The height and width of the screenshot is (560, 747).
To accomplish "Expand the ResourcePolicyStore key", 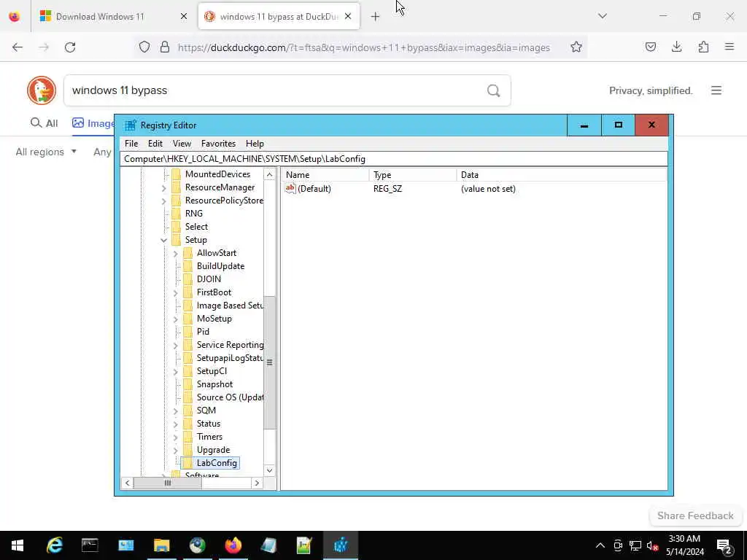I will click(164, 201).
